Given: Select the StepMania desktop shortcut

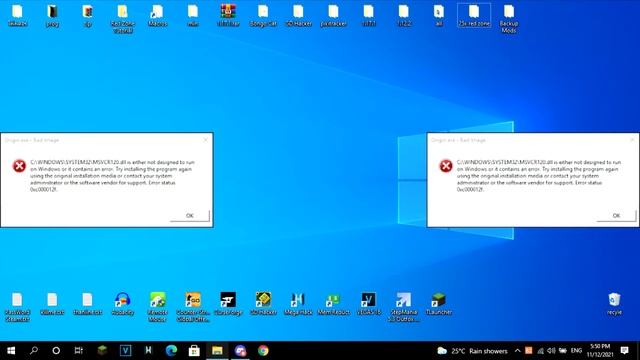Looking at the screenshot, I should (404, 307).
